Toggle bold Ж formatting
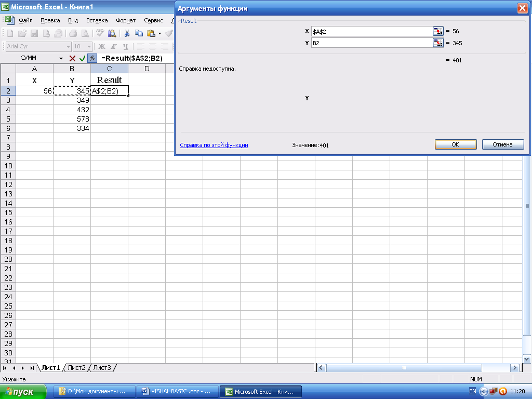532x399 pixels. click(x=101, y=46)
